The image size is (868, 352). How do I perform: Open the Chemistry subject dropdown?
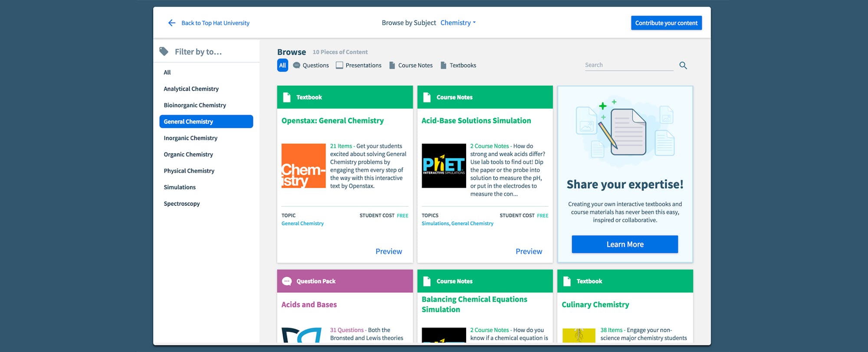(458, 23)
